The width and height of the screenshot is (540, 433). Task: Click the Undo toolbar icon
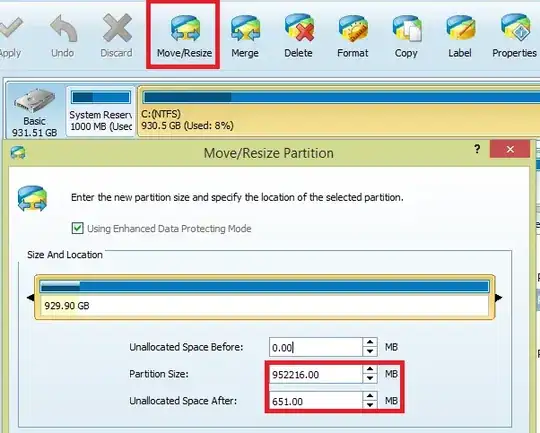pos(63,28)
